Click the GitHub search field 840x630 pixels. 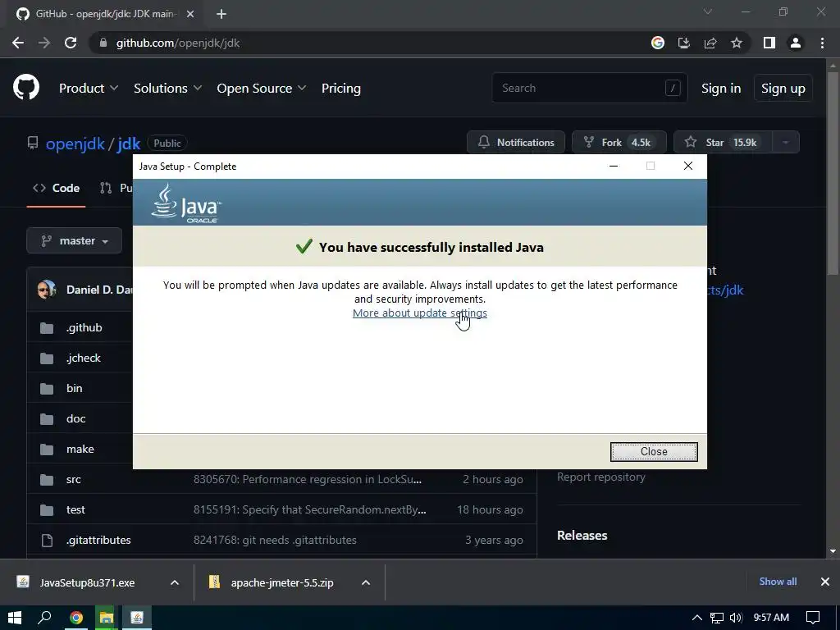pyautogui.click(x=589, y=88)
